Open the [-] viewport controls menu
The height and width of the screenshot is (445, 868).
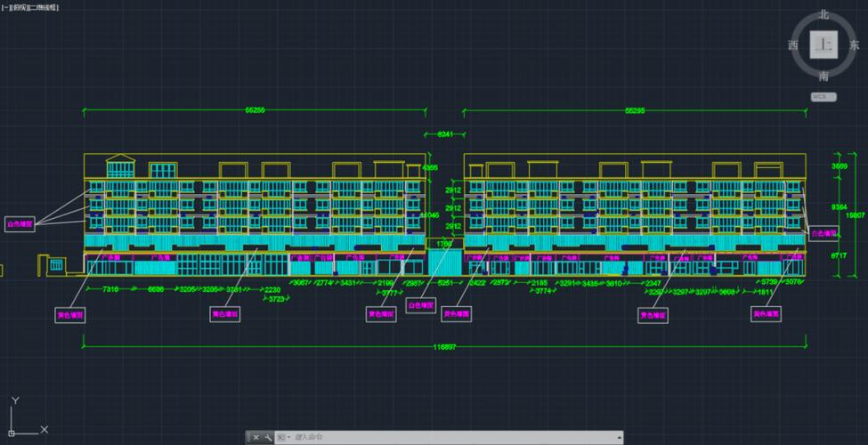(5, 6)
